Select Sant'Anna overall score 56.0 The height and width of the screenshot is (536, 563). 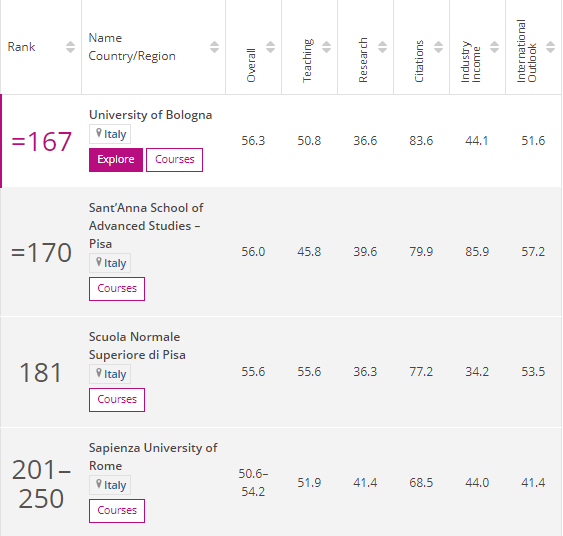[253, 252]
